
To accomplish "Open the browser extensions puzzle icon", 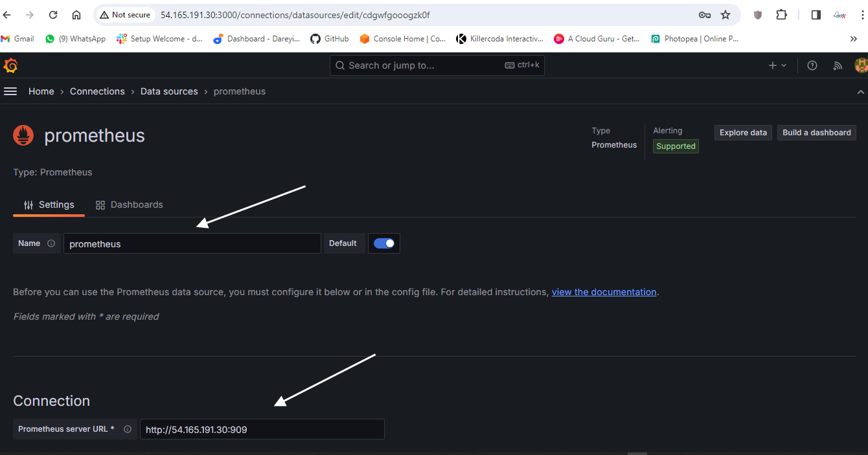I will pyautogui.click(x=782, y=15).
